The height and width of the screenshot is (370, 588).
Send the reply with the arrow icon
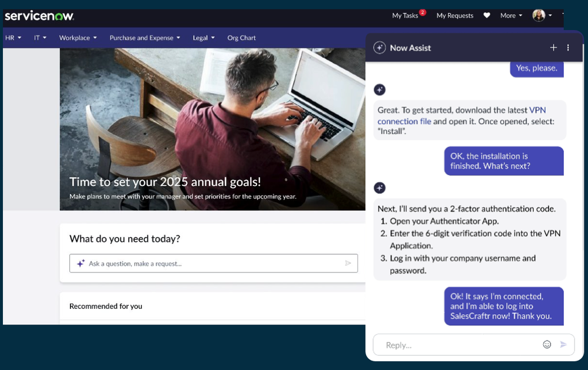pos(563,345)
